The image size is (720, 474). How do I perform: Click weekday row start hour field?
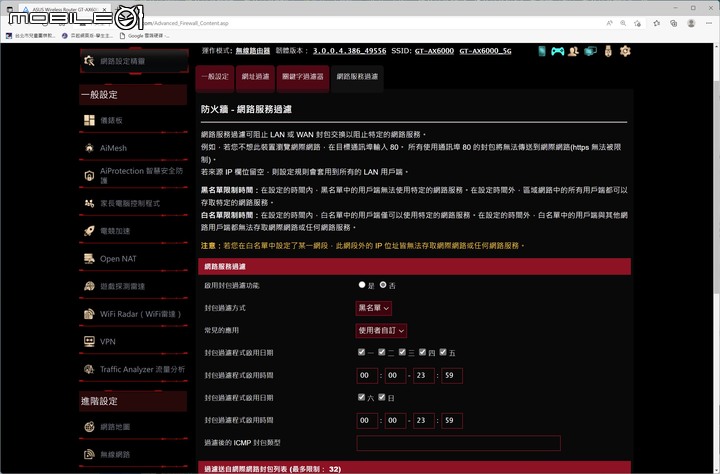coord(367,376)
